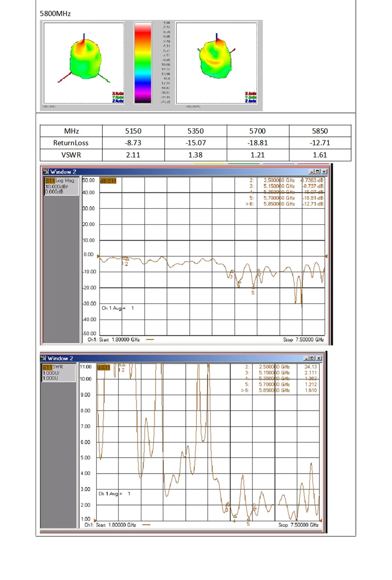Click the -8.73 return loss cell

[x=133, y=143]
